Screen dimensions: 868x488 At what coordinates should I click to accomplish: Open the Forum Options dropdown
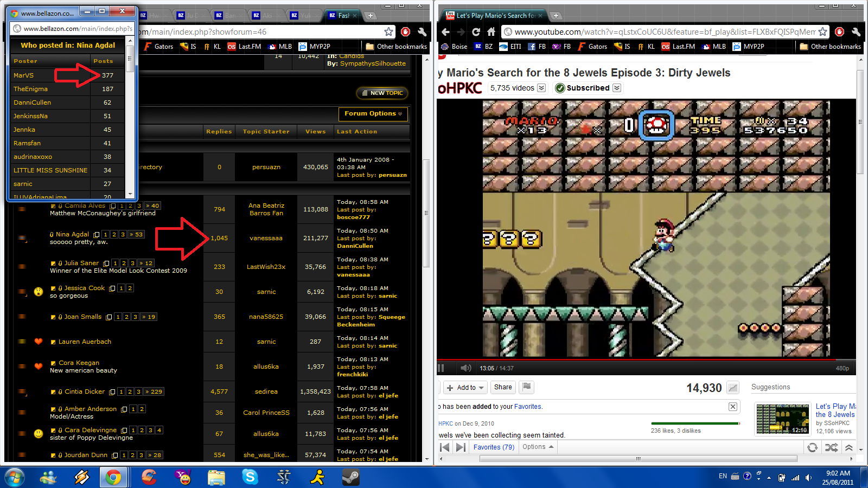pos(373,114)
